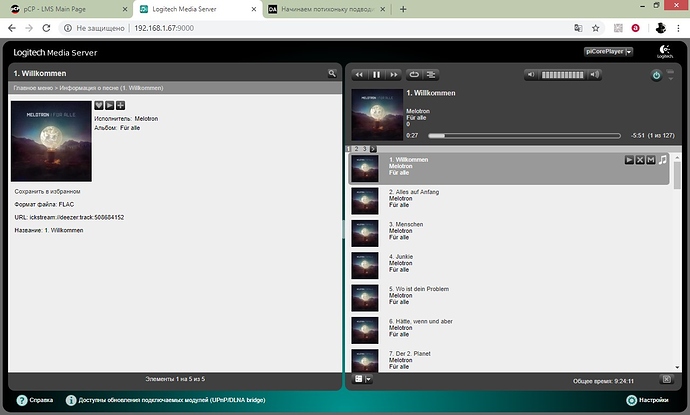The image size is (690, 415).
Task: Click the Не защищено site info indicator
Action: click(95, 28)
